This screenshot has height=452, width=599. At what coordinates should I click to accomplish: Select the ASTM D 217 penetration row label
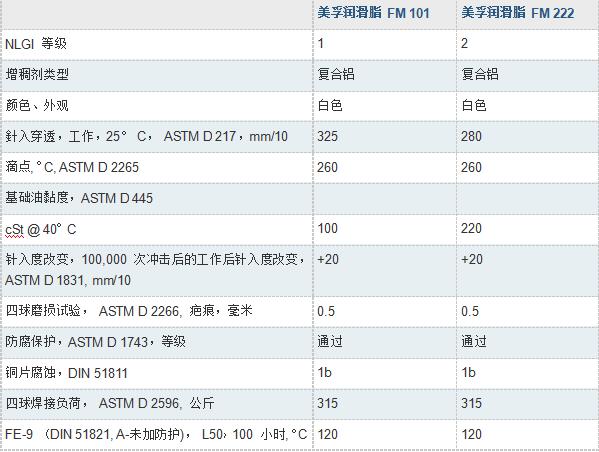[147, 136]
